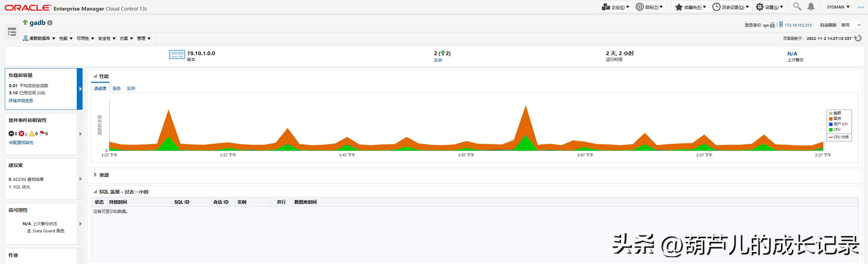This screenshot has width=868, height=264.
Task: Select the Activity Class (活动类) tab
Action: pos(100,89)
